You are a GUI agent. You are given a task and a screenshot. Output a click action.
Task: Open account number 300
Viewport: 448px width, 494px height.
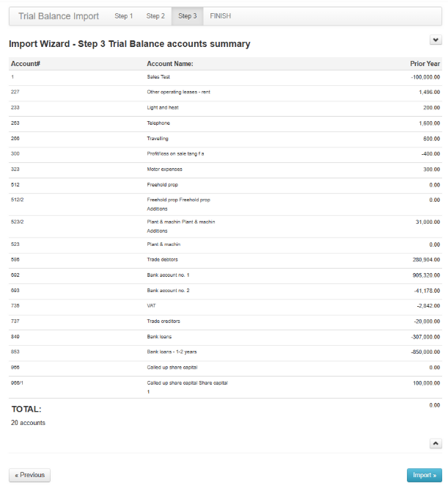pos(15,153)
